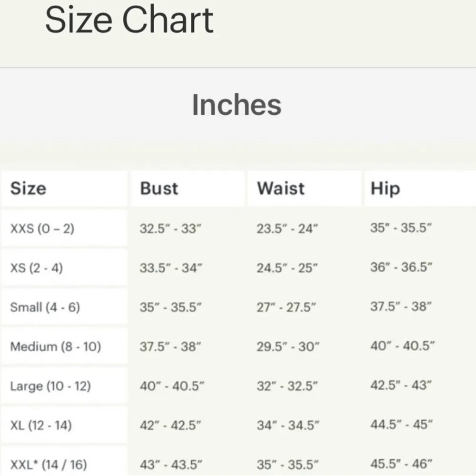Select the XXS (0 – 2) size row
The image size is (476, 476).
tap(42, 229)
